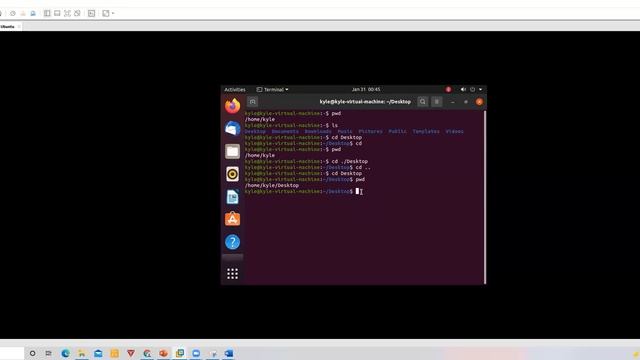Launch Rhythmbox from the Ubuntu dock
Image resolution: width=640 pixels, height=360 pixels.
pyautogui.click(x=233, y=174)
